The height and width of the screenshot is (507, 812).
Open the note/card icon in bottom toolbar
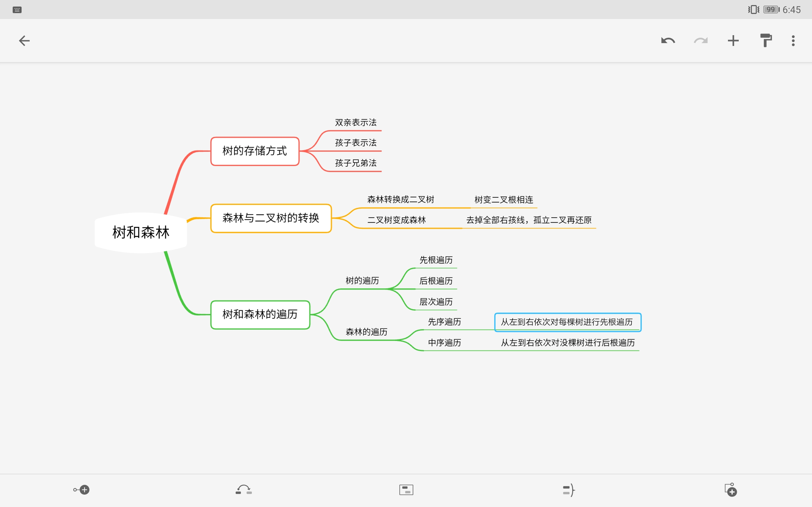point(406,490)
